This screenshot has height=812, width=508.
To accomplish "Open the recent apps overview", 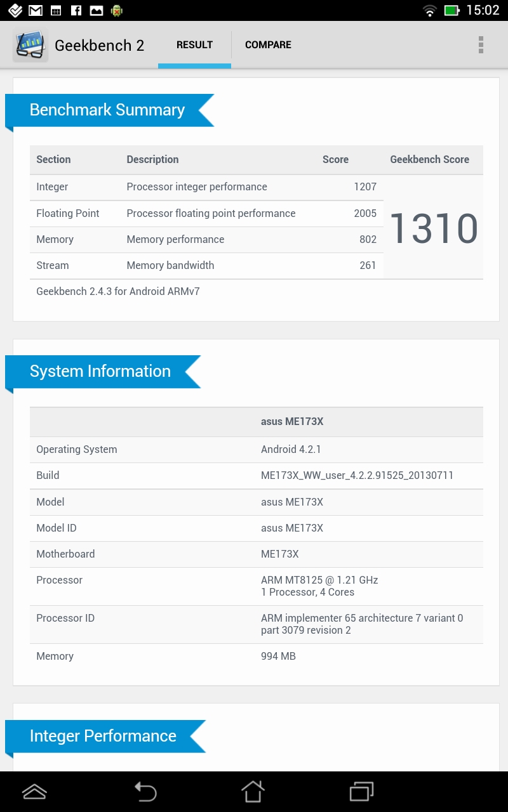I will (362, 792).
